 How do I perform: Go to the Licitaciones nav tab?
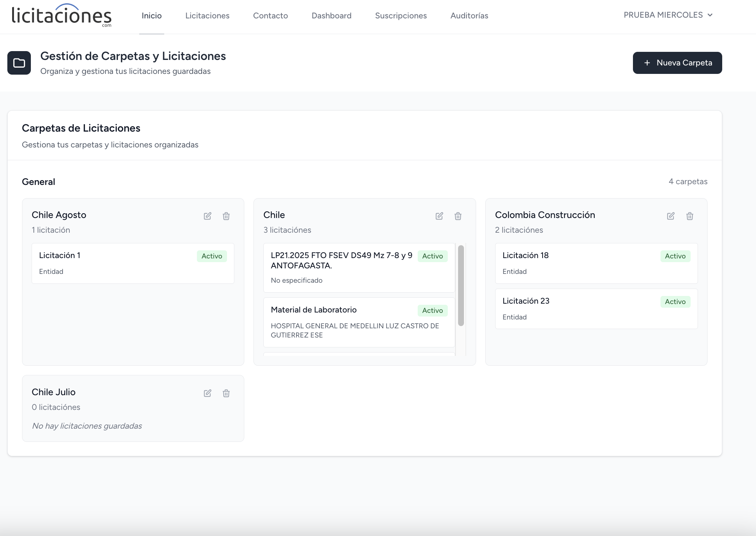pos(207,15)
